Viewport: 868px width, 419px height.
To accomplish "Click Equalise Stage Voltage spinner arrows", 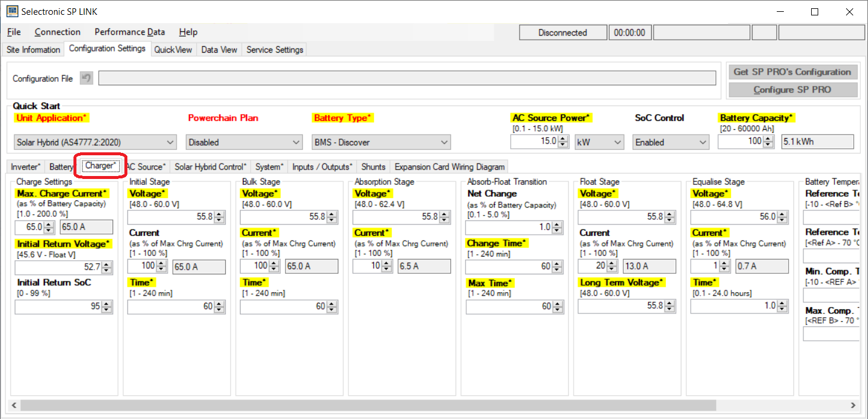I will [782, 218].
